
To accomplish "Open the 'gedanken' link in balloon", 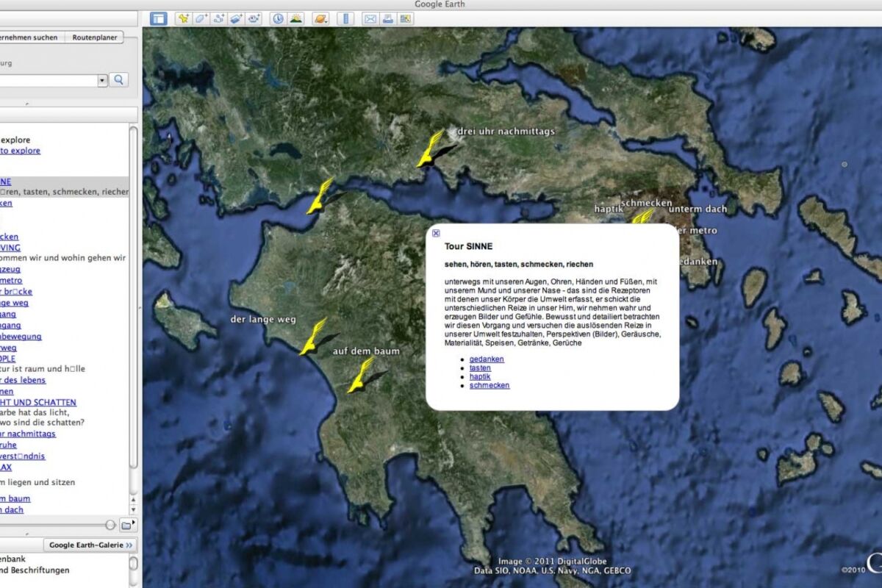I will [x=486, y=359].
